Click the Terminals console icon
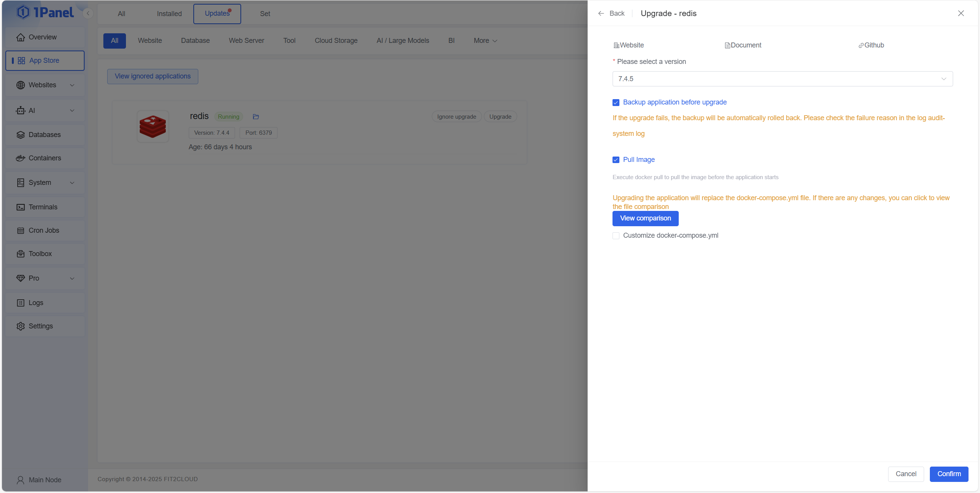This screenshot has height=493, width=980. 21,207
